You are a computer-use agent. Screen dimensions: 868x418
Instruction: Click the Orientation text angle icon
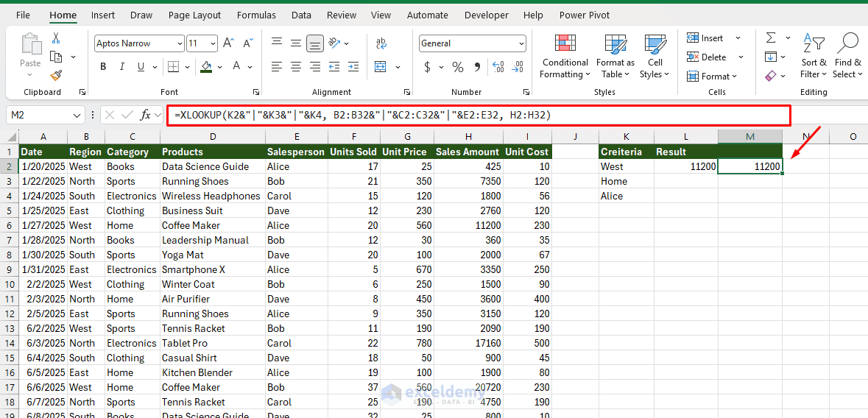334,43
